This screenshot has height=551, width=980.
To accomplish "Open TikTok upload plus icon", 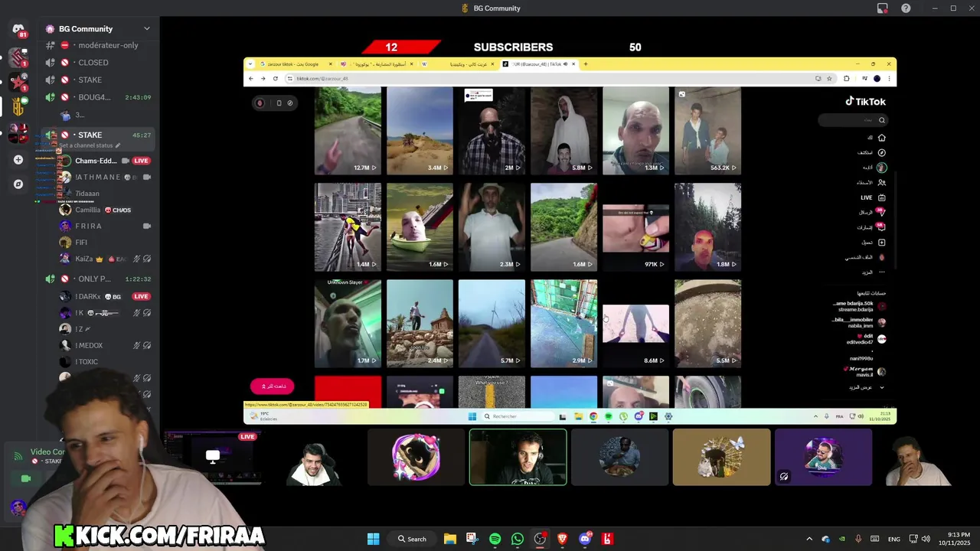I will point(882,243).
